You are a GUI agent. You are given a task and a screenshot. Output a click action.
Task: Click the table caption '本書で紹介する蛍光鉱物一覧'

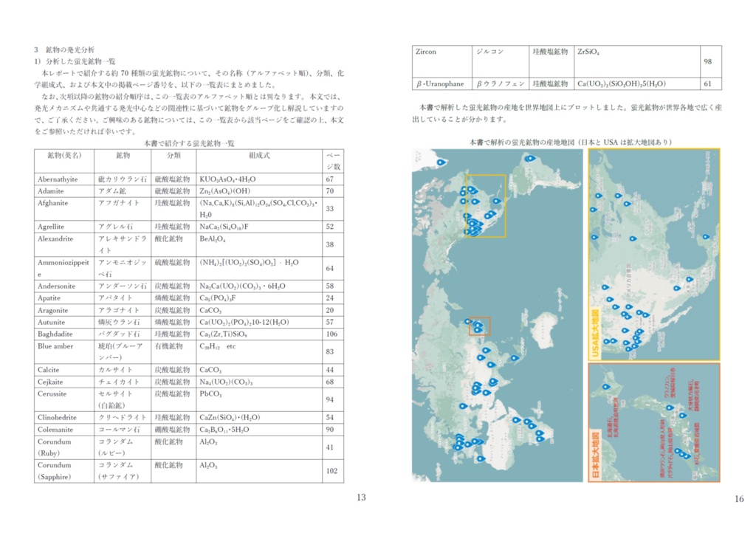click(x=189, y=143)
